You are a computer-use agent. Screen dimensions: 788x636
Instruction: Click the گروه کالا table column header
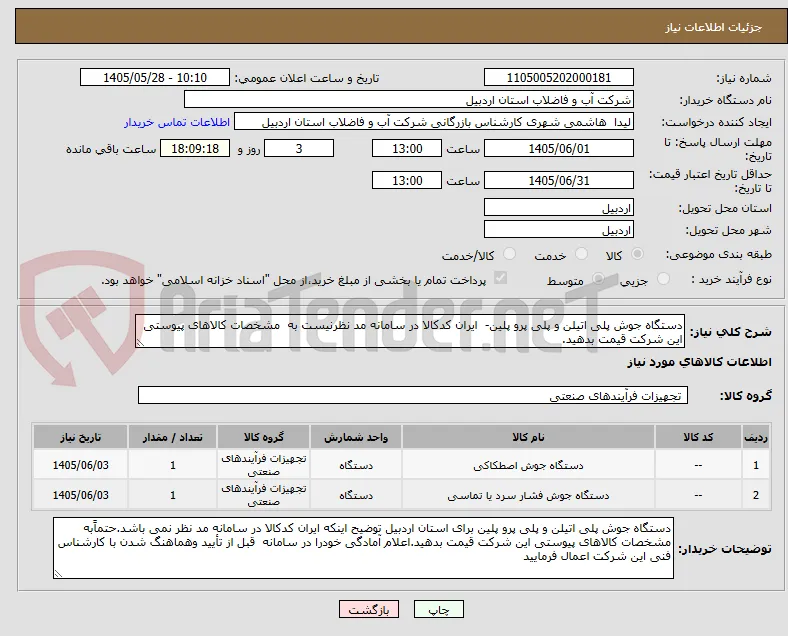(x=264, y=437)
